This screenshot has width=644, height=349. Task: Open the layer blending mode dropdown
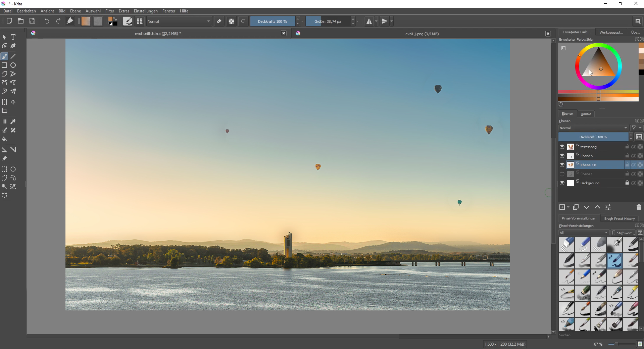click(x=593, y=128)
